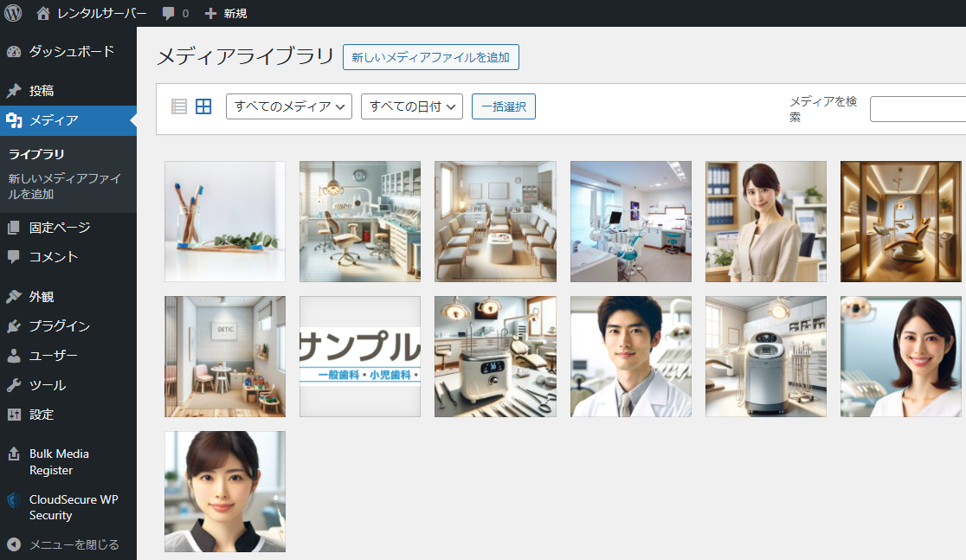Click the メディアを検索 search field
This screenshot has width=966, height=560.
click(918, 109)
